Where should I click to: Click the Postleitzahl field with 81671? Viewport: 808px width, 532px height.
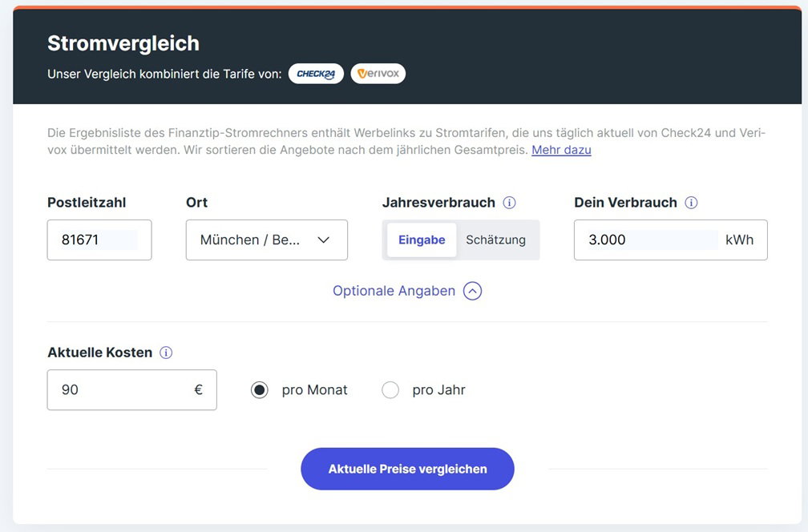click(99, 240)
